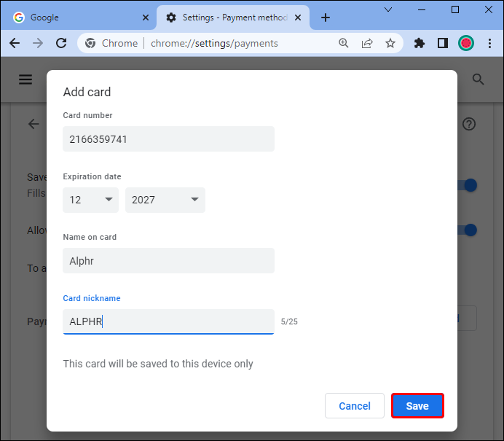504x441 pixels.
Task: Click the Card number field
Action: (x=169, y=139)
